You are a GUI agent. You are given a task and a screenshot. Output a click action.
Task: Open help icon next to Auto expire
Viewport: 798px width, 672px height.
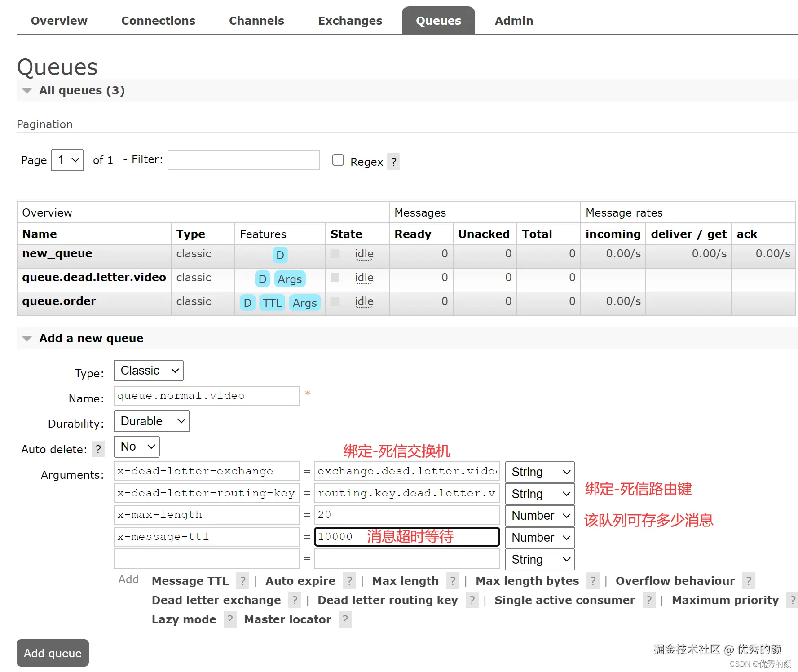[349, 581]
